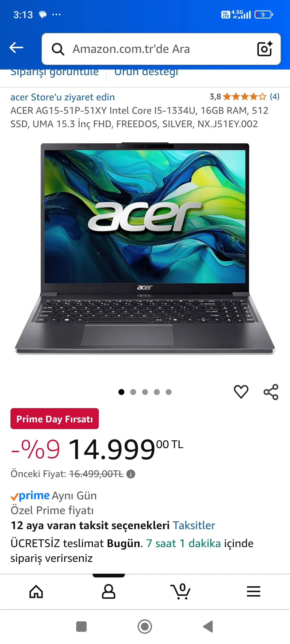The width and height of the screenshot is (290, 644).
Task: Select the third image carousel dot
Action: [145, 392]
